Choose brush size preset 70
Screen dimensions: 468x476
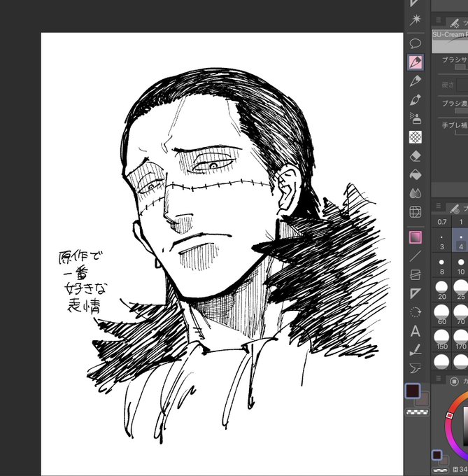coord(460,315)
